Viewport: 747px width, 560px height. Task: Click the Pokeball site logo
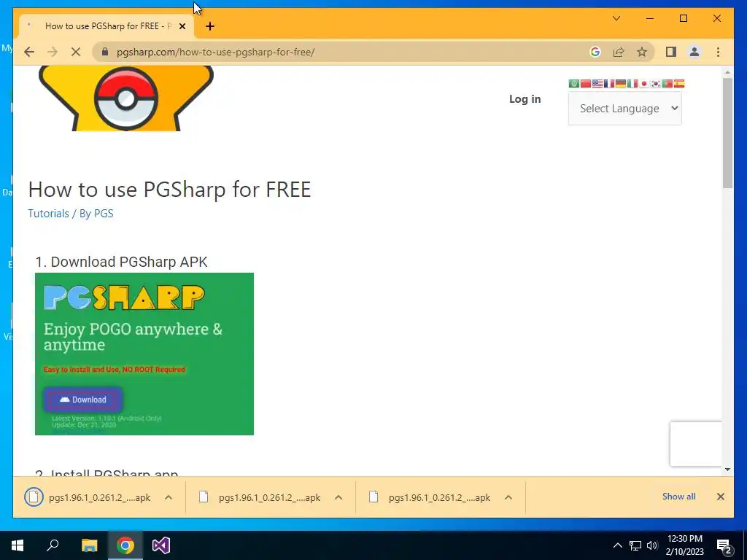pos(125,98)
